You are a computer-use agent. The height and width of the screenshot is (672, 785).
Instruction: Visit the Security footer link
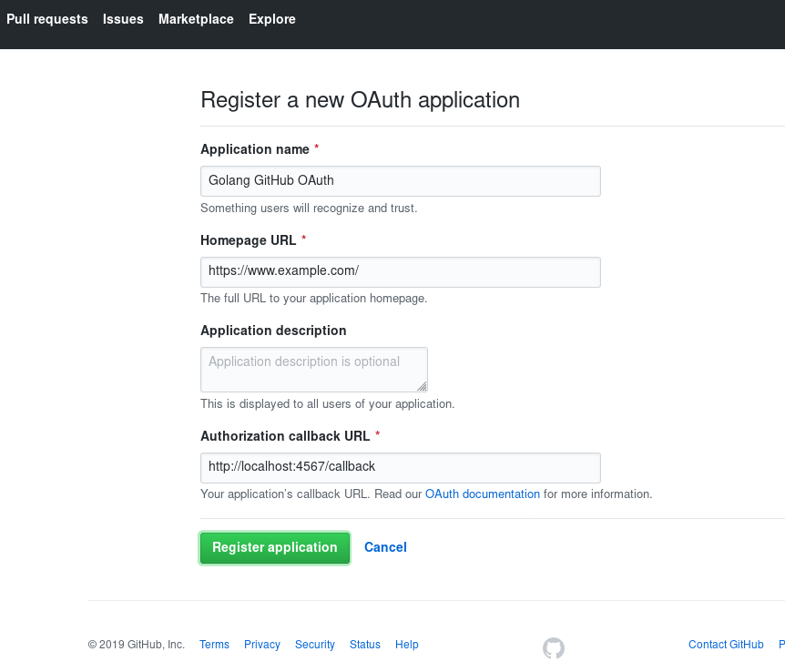315,645
